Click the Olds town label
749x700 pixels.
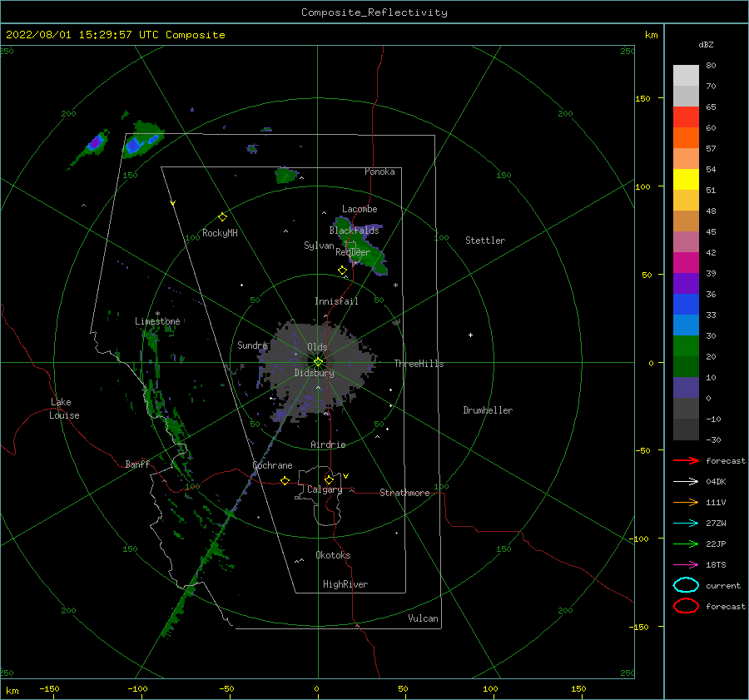pyautogui.click(x=317, y=347)
